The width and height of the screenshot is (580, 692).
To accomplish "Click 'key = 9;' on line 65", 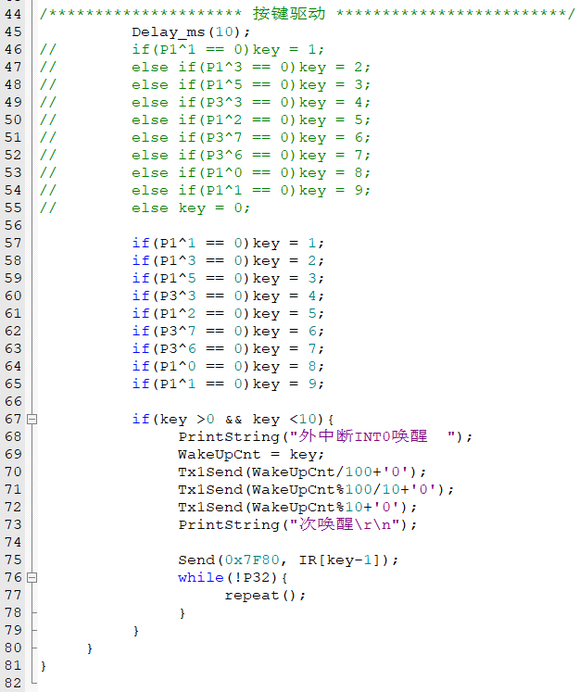I will click(x=289, y=384).
